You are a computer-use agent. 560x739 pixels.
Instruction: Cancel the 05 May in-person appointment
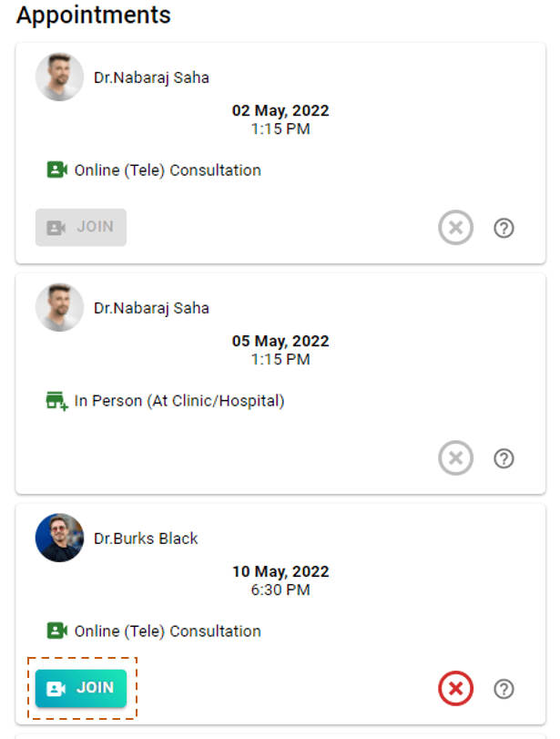coord(456,458)
